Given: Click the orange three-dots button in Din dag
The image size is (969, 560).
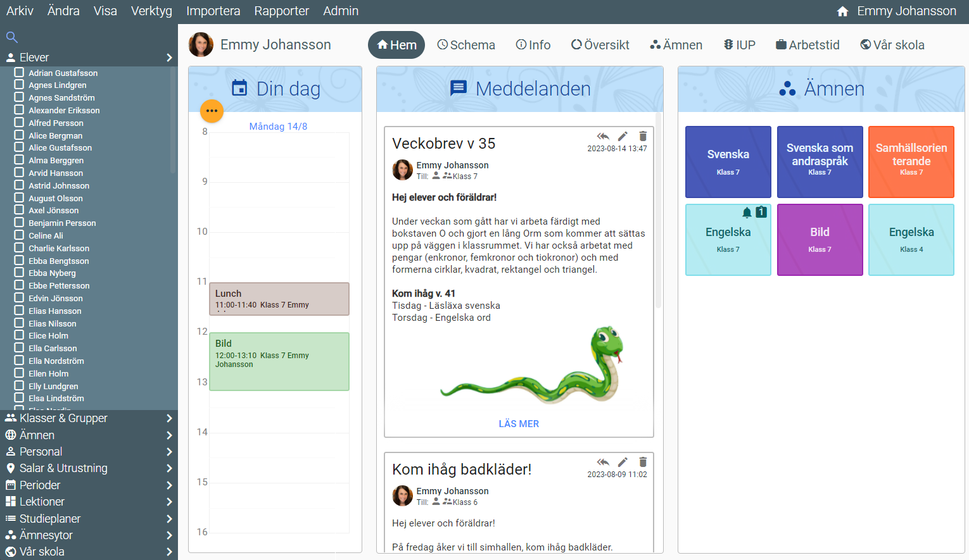Looking at the screenshot, I should [x=212, y=111].
